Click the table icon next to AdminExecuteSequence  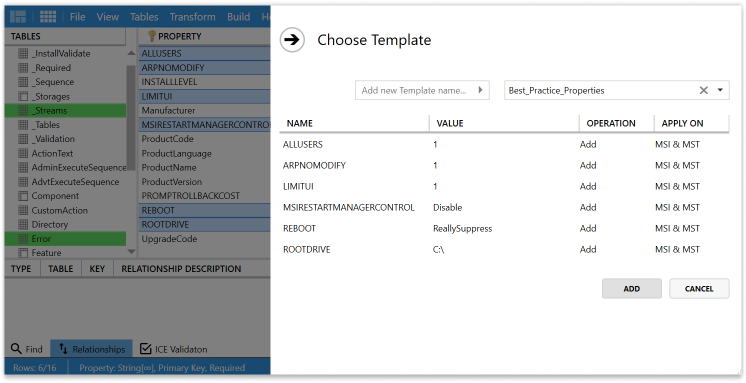pos(23,167)
